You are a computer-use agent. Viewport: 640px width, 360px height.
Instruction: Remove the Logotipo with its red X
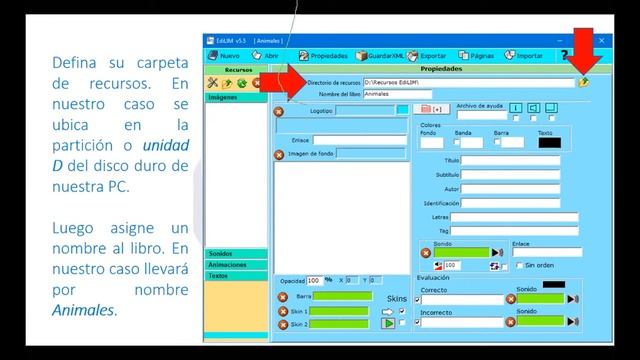tap(278, 111)
